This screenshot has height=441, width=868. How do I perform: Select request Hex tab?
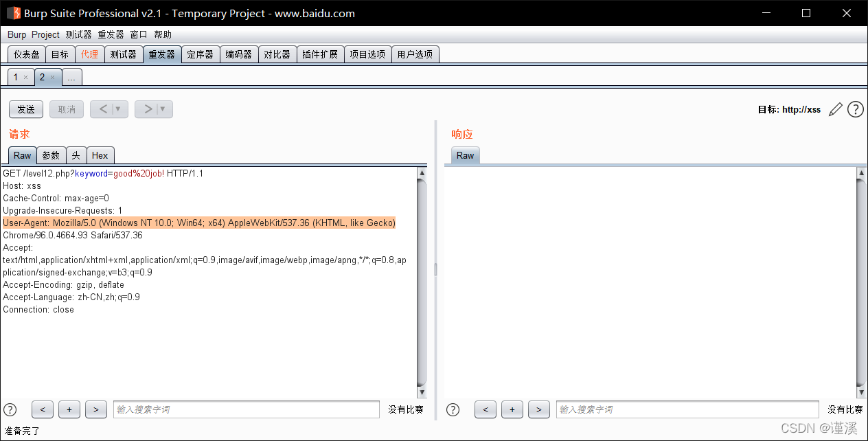[x=100, y=155]
